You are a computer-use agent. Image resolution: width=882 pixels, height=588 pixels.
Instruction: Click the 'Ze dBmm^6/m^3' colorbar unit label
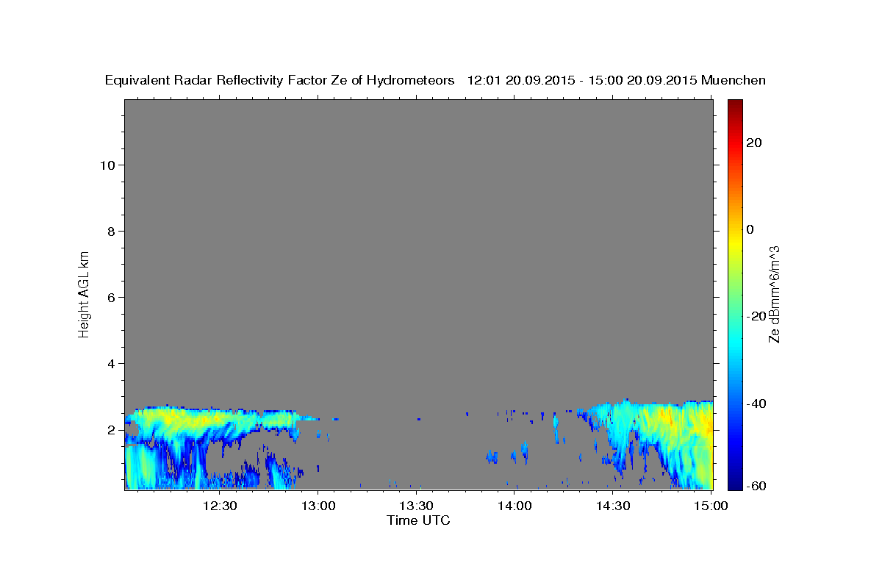[x=774, y=294]
